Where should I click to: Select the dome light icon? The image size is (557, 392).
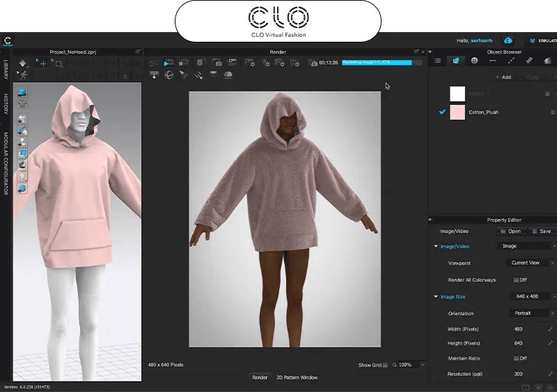pyautogui.click(x=228, y=75)
